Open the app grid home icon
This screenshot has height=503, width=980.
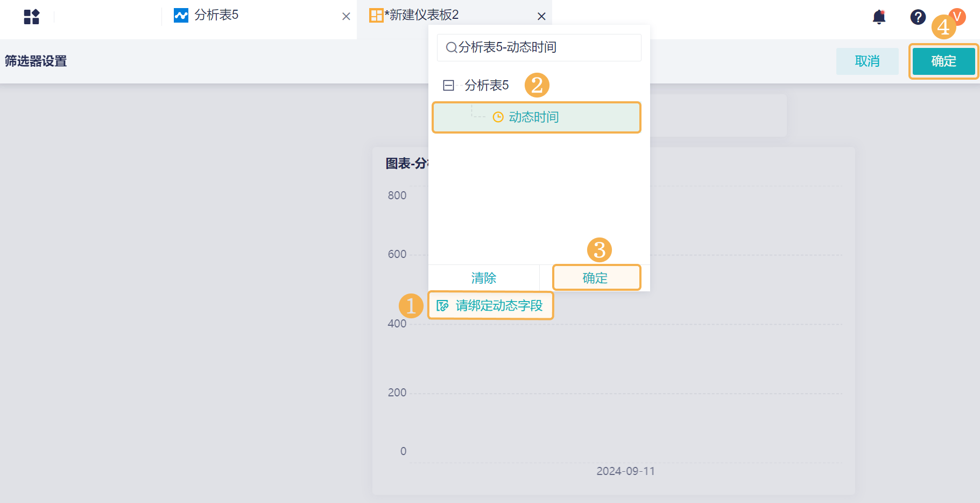(32, 17)
